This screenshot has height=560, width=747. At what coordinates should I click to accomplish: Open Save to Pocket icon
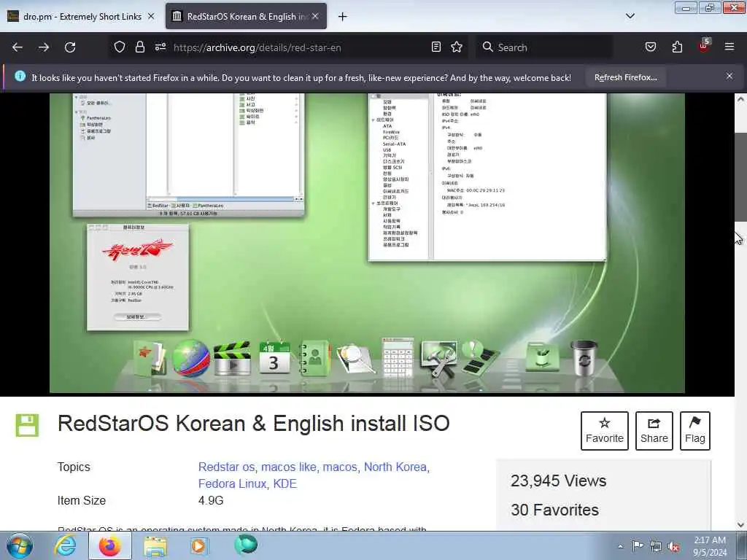click(650, 47)
